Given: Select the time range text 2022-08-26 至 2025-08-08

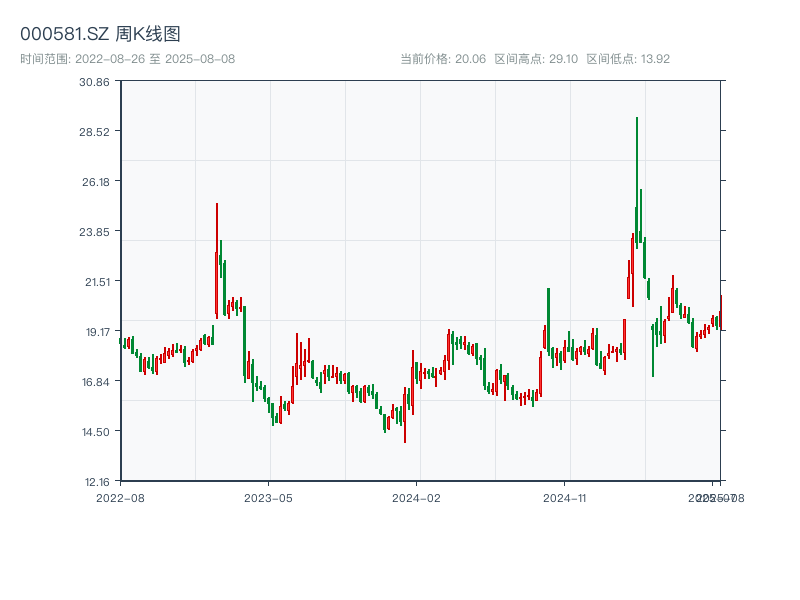Looking at the screenshot, I should point(155,59).
